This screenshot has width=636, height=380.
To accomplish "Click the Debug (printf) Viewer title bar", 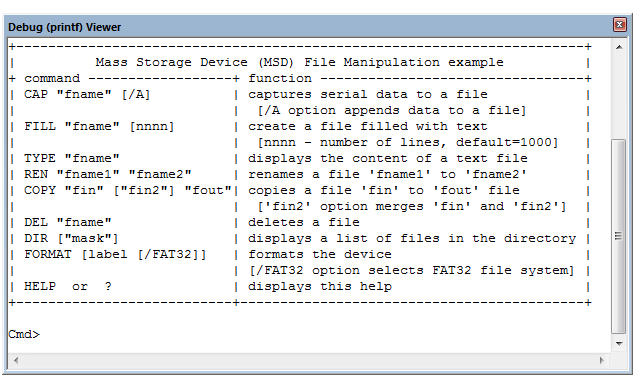I will click(308, 27).
